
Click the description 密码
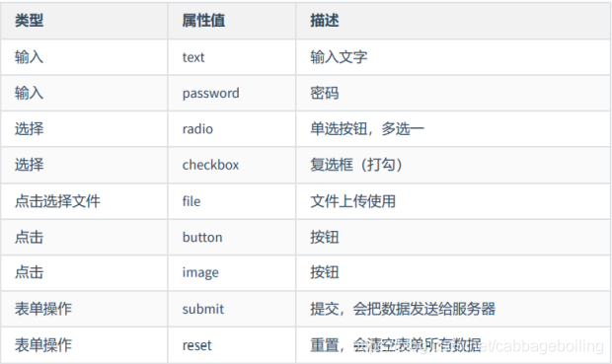325,94
